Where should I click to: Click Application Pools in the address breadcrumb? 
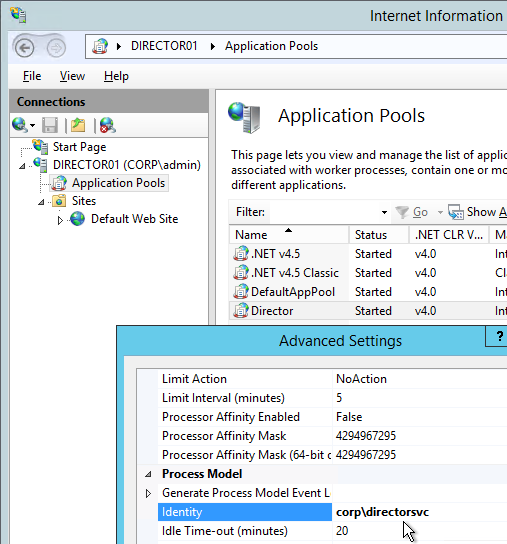(271, 46)
